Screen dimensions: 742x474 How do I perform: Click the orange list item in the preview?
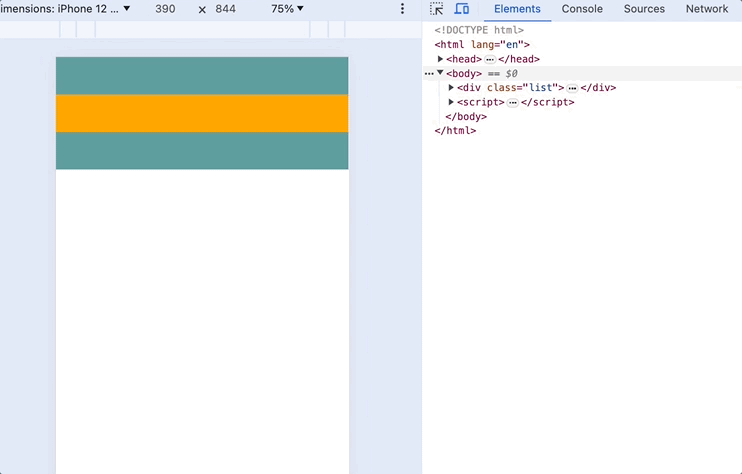(202, 114)
